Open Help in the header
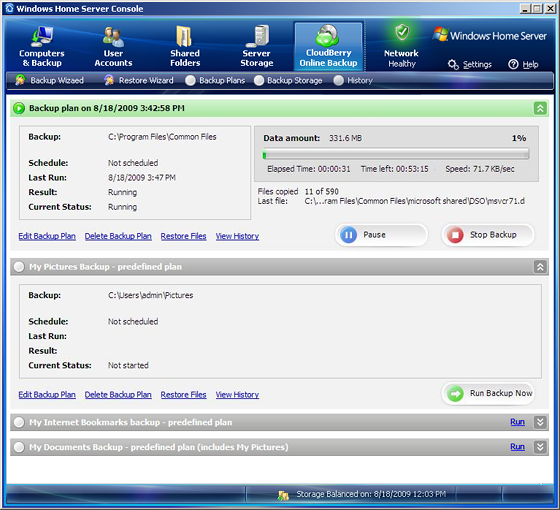560x510 pixels. coord(523,64)
